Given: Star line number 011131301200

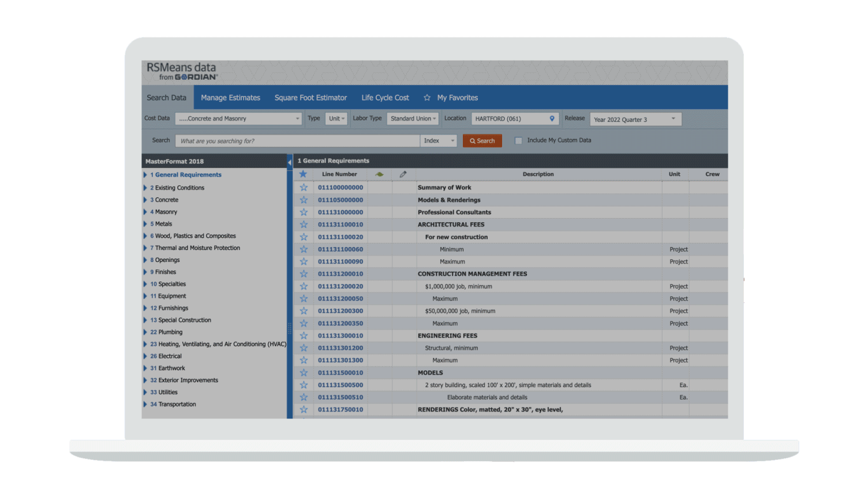Looking at the screenshot, I should point(304,348).
